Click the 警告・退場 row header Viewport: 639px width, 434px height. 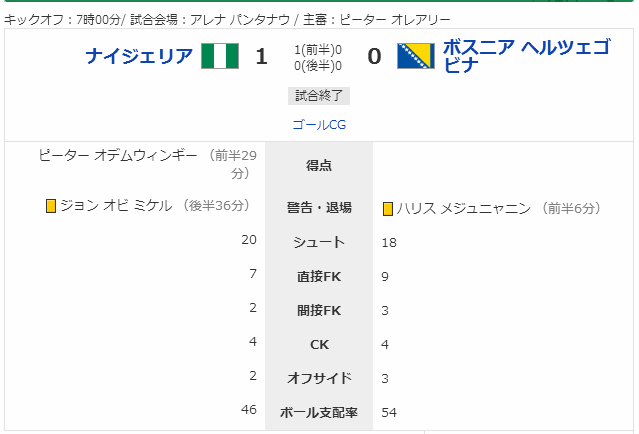[319, 208]
